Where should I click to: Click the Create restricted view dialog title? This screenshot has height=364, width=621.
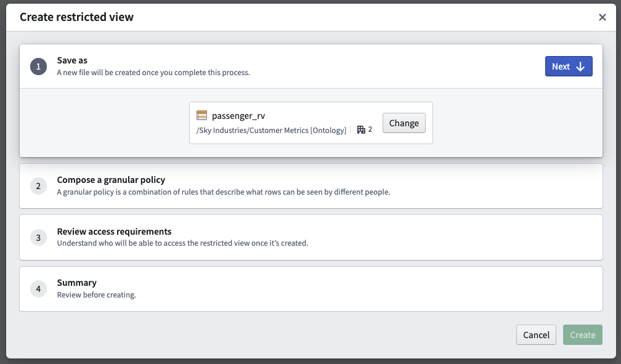(x=76, y=17)
